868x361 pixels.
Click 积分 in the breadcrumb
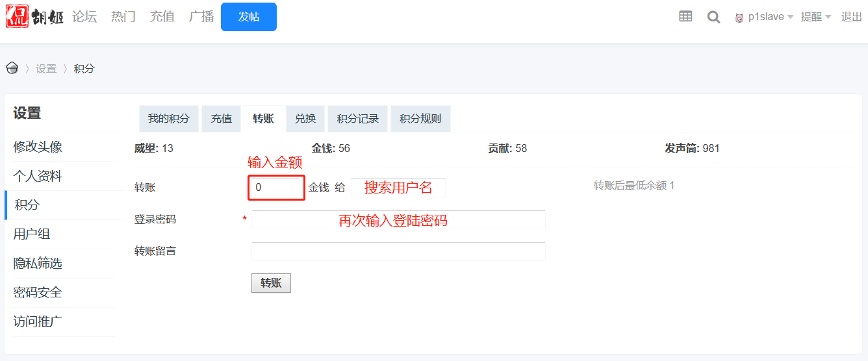point(84,68)
